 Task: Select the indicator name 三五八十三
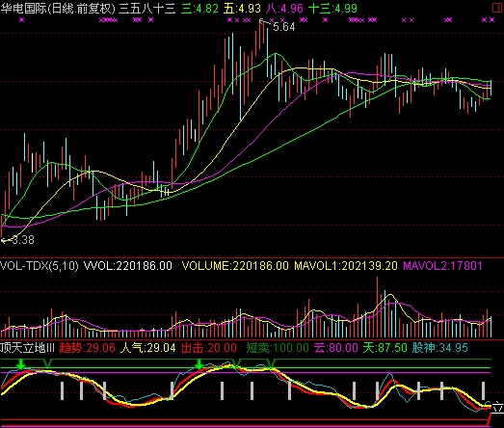(147, 8)
